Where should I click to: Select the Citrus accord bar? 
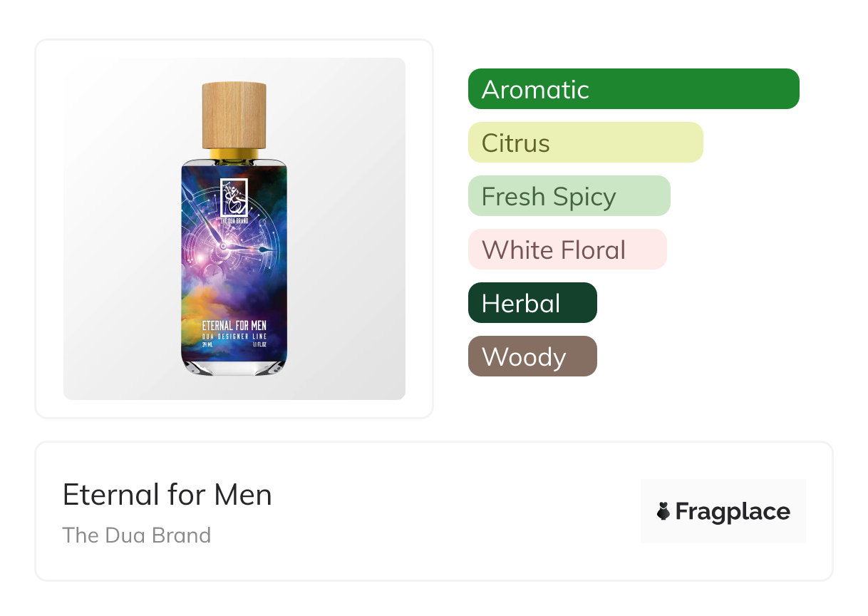click(585, 143)
